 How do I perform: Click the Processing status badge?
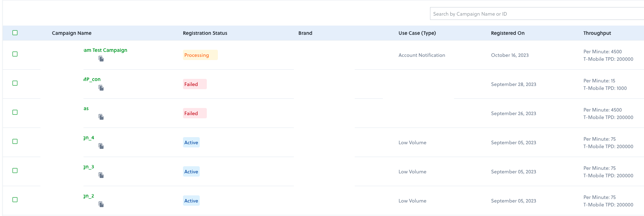coord(197,55)
